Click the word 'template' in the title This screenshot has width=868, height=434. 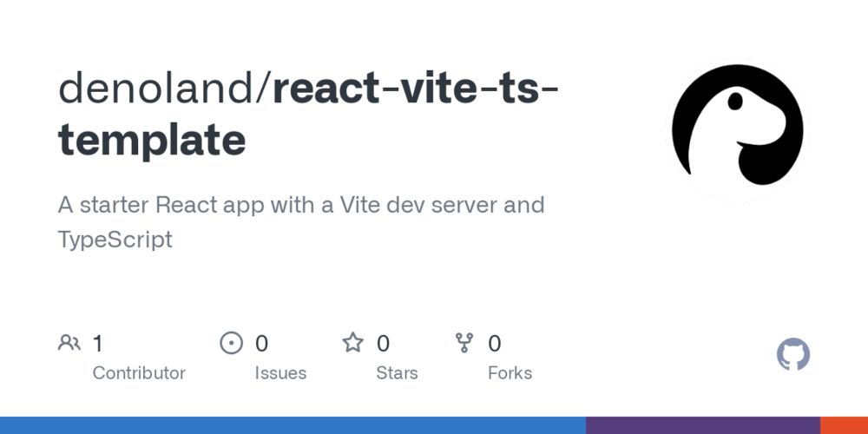click(x=152, y=141)
